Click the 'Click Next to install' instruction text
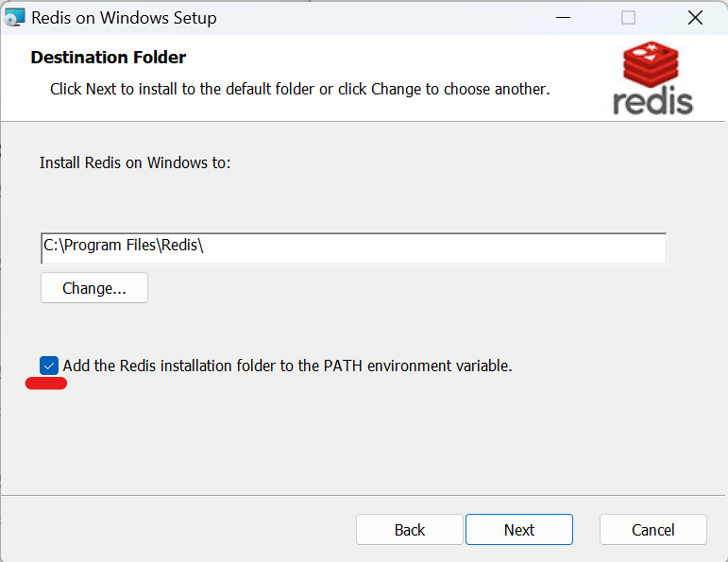This screenshot has height=562, width=728. [x=300, y=89]
